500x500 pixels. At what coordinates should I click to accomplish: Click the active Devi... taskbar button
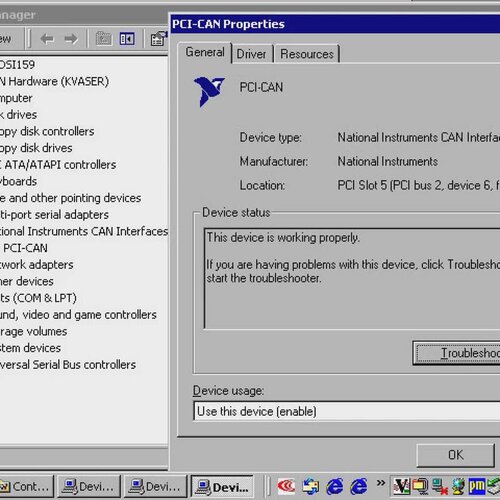tap(222, 487)
